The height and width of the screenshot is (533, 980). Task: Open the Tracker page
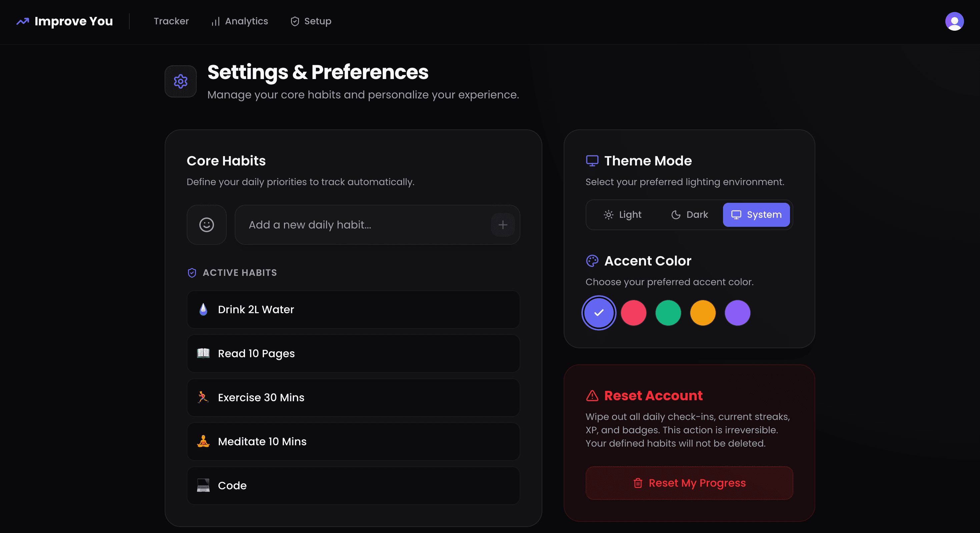pos(171,21)
